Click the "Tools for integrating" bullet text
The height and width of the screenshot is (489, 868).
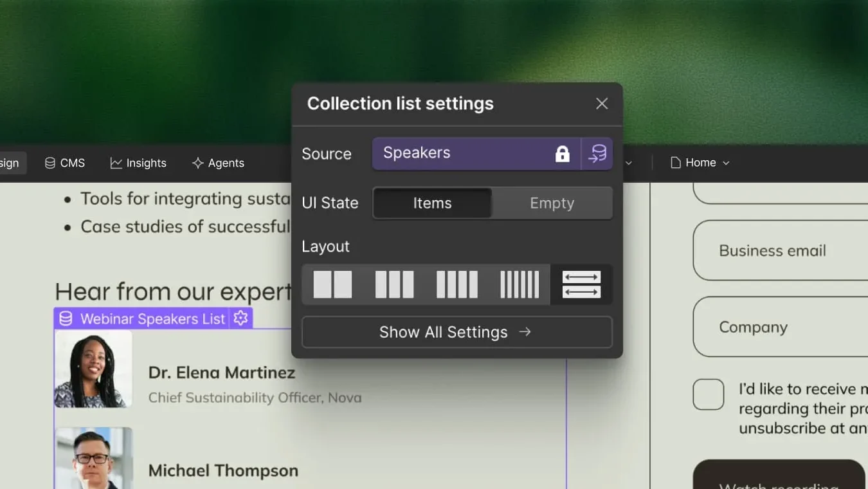185,199
